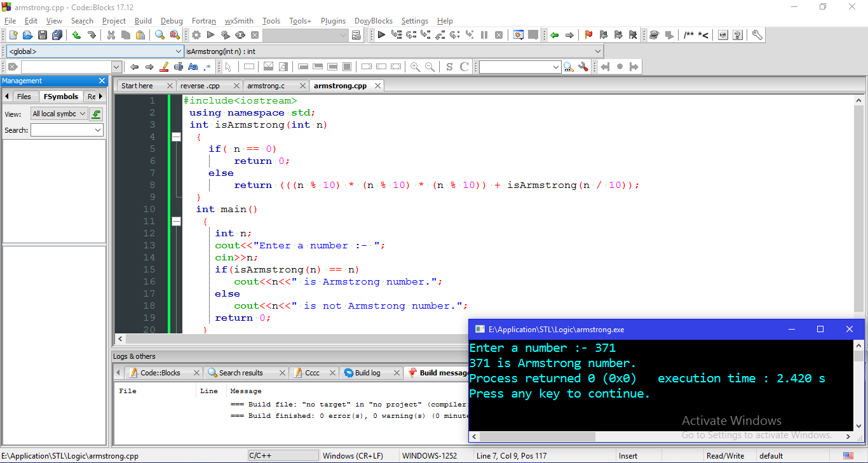Image resolution: width=868 pixels, height=463 pixels.
Task: Refresh symbols with green refresh icon
Action: (96, 114)
